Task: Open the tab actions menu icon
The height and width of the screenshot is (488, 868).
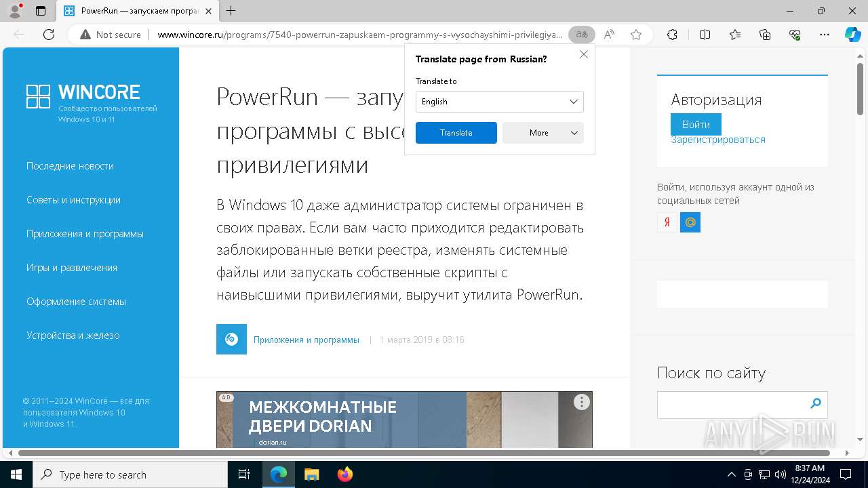Action: tap(41, 11)
